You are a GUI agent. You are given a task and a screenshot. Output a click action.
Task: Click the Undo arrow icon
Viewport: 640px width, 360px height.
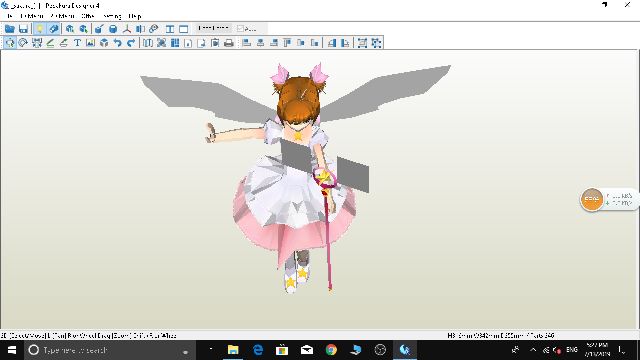point(118,42)
